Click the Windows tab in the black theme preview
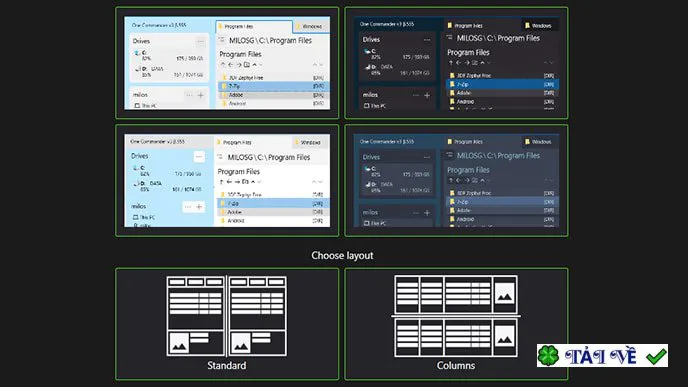688x387 pixels. pyautogui.click(x=539, y=25)
